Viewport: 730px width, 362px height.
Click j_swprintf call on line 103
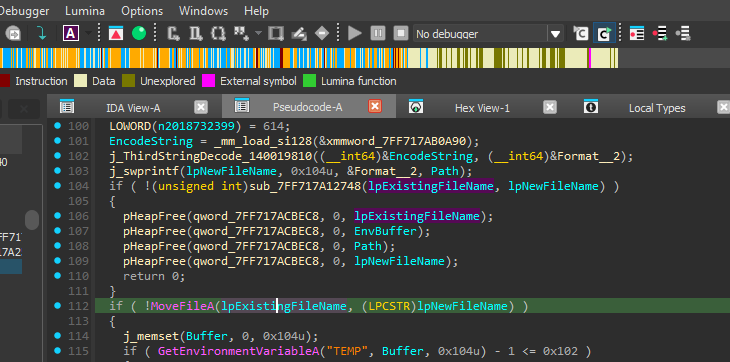point(143,171)
